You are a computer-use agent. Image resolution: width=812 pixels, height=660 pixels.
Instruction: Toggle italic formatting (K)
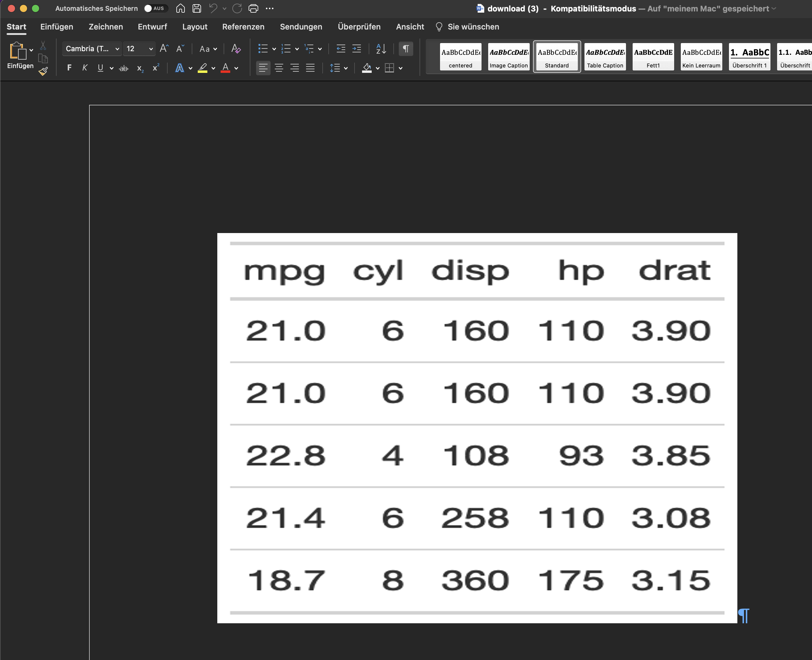(x=85, y=68)
